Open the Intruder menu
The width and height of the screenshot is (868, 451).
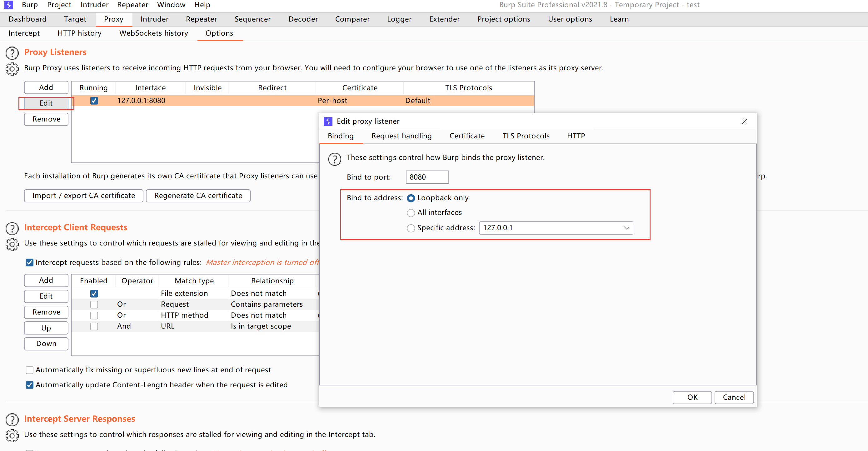point(94,5)
